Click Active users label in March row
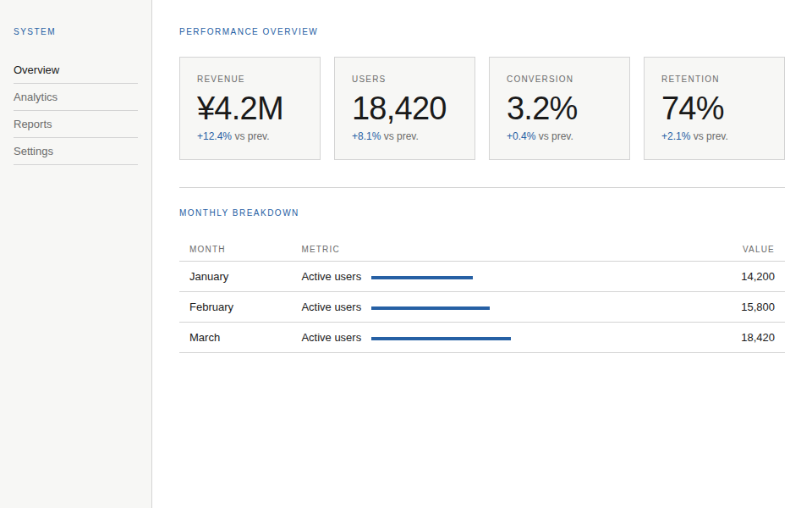The height and width of the screenshot is (508, 812). (x=332, y=338)
